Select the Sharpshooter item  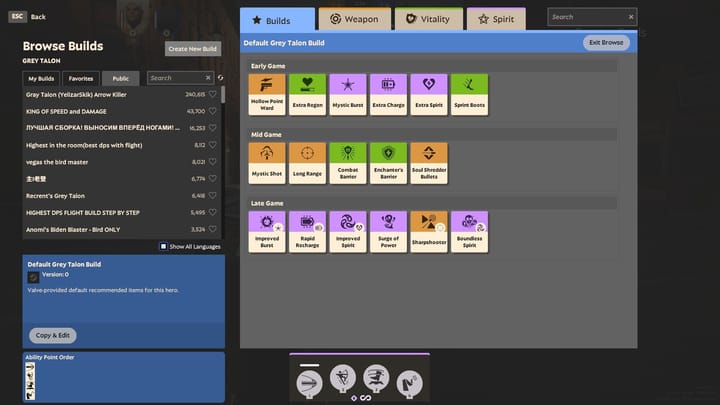click(x=428, y=232)
